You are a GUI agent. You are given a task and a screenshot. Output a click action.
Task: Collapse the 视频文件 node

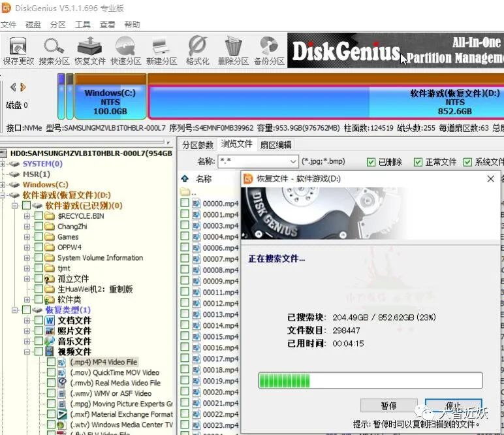(27, 352)
